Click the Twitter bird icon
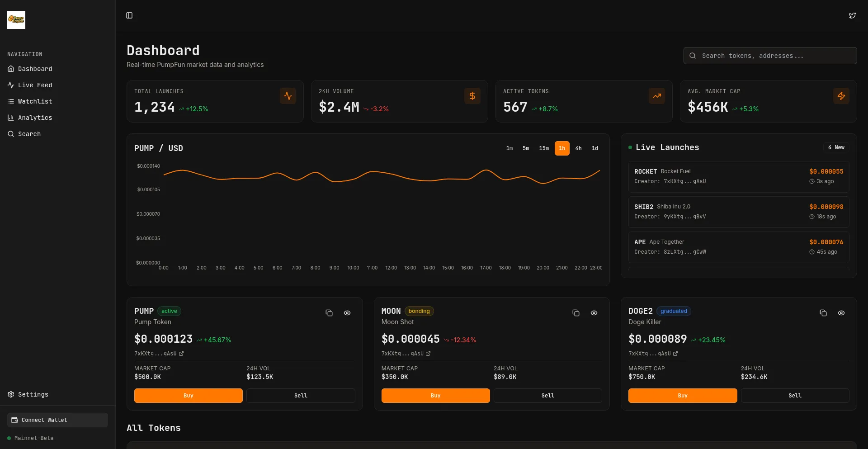The height and width of the screenshot is (449, 868). (x=852, y=15)
